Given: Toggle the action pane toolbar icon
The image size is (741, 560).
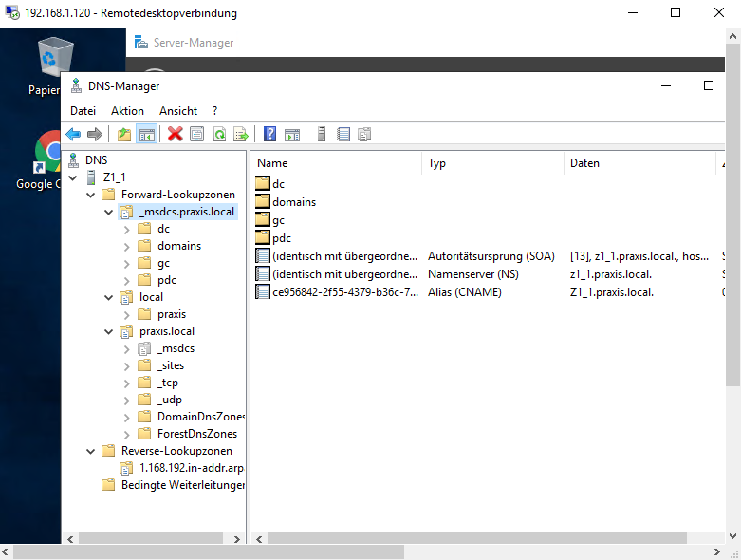Looking at the screenshot, I should pos(292,134).
